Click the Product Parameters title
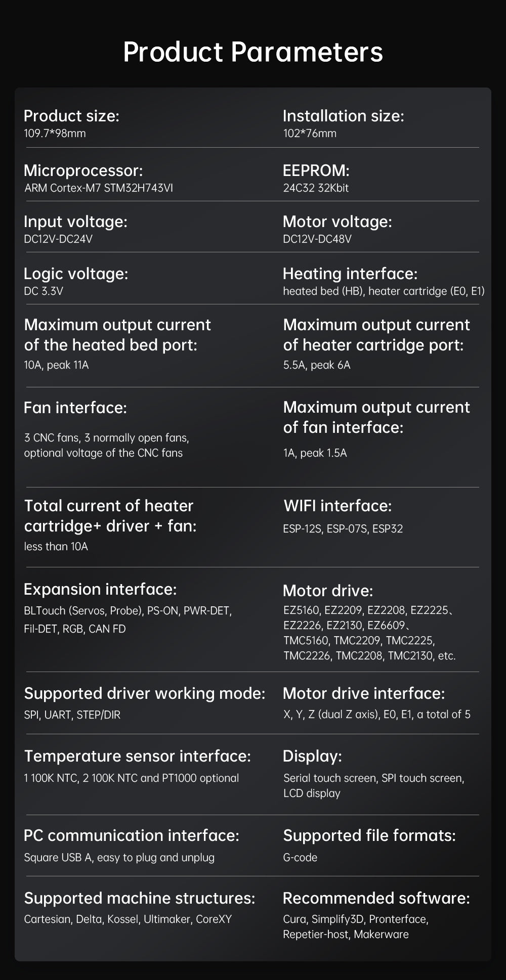This screenshot has width=506, height=980. tap(253, 52)
